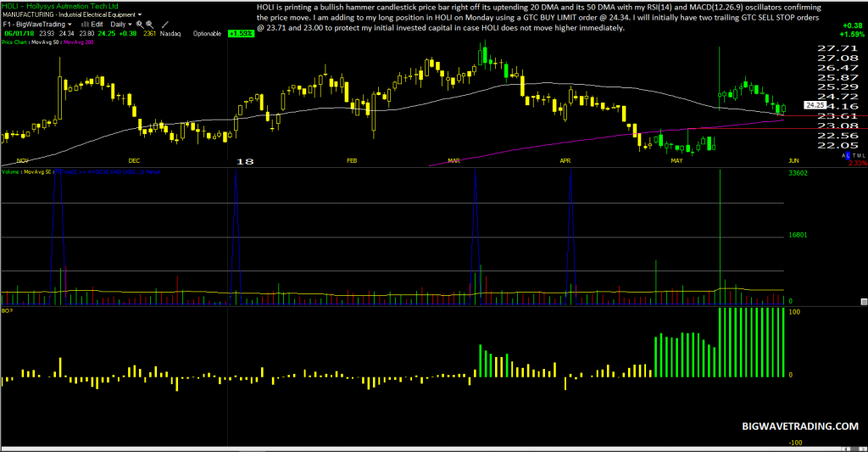
Task: Click the Optionable label
Action: [x=207, y=34]
